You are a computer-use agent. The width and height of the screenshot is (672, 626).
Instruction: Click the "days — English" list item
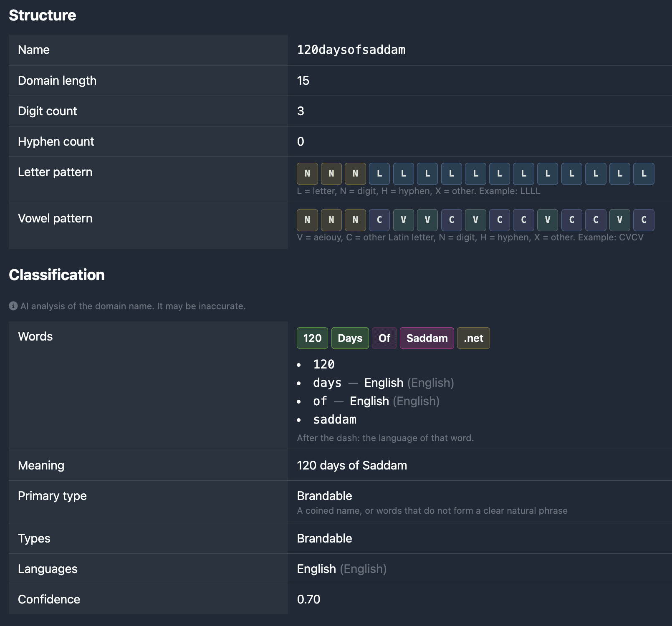tap(384, 383)
